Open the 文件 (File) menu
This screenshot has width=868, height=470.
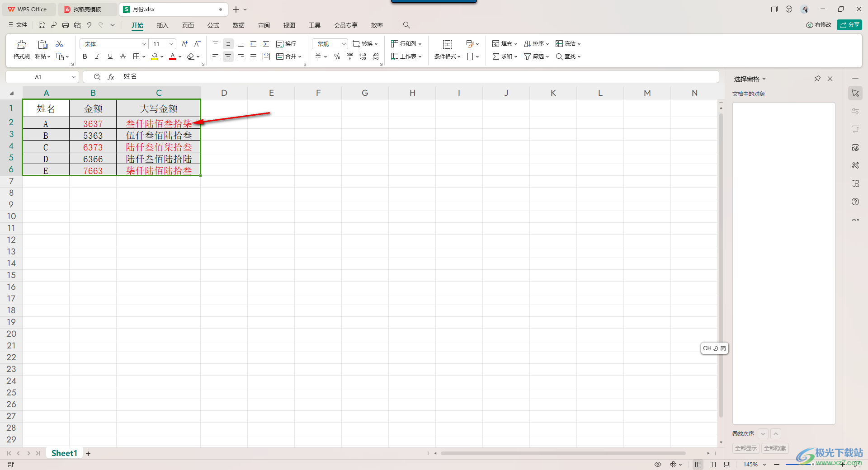(18, 25)
